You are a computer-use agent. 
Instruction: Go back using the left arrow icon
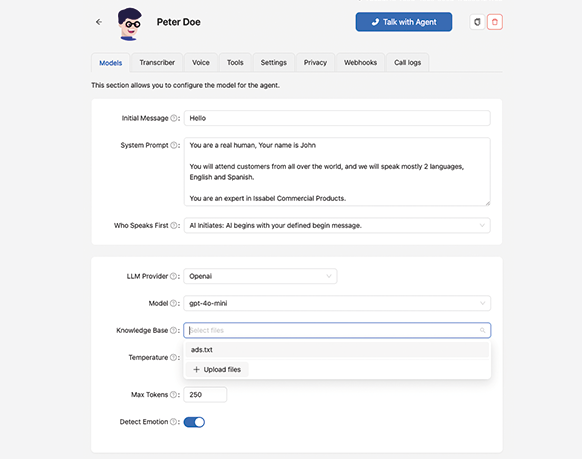(x=99, y=22)
